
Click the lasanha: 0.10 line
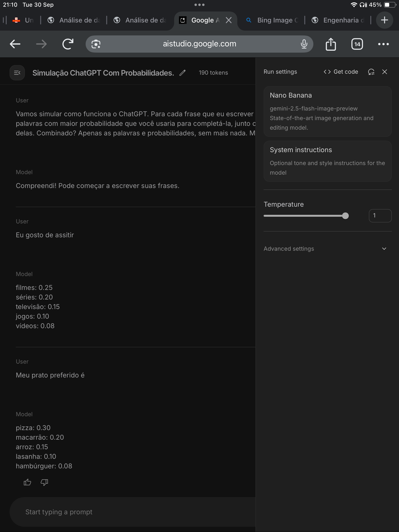[36, 456]
